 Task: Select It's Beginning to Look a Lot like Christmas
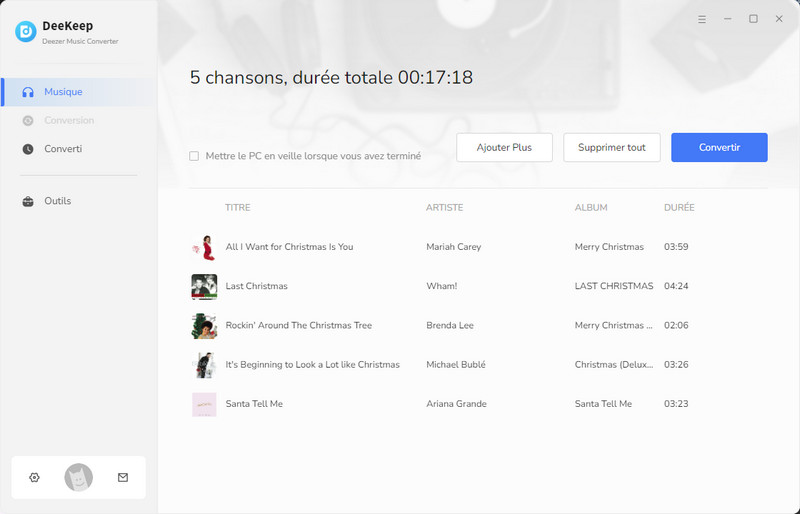pyautogui.click(x=313, y=364)
